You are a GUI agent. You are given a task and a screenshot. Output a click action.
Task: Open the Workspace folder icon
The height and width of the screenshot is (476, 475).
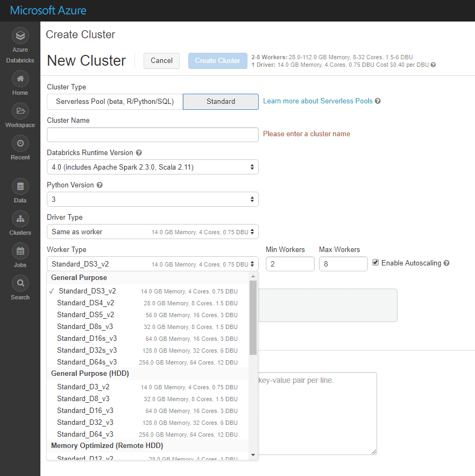[20, 111]
